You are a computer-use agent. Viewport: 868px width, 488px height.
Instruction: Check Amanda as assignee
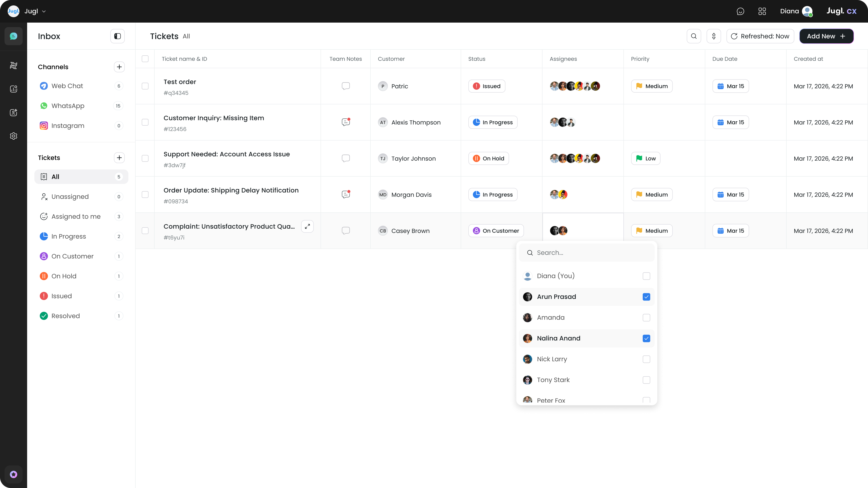[646, 318]
